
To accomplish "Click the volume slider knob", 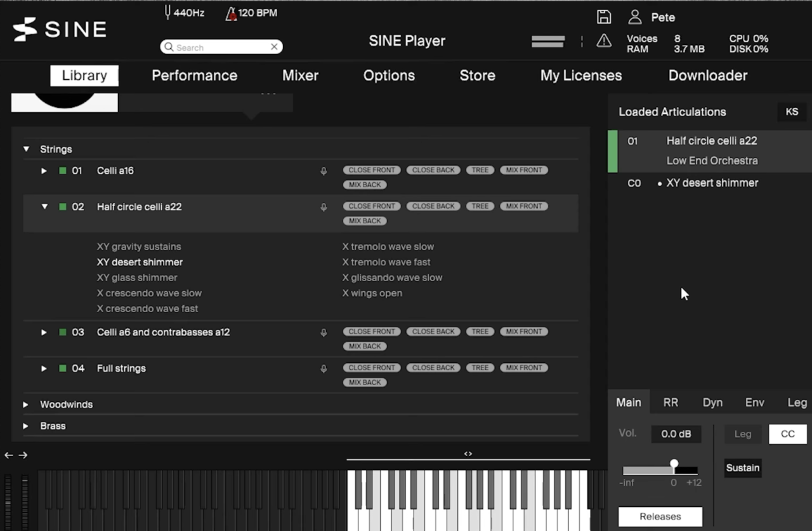I will tap(674, 464).
